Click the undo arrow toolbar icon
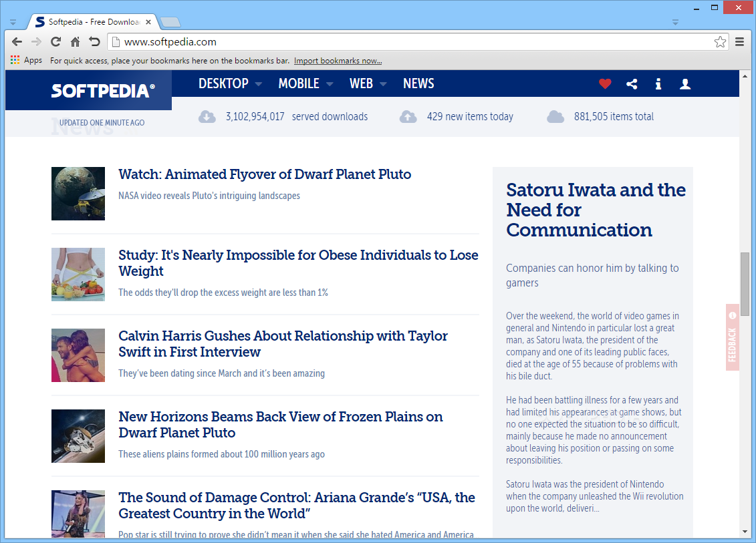756x543 pixels. pos(94,42)
